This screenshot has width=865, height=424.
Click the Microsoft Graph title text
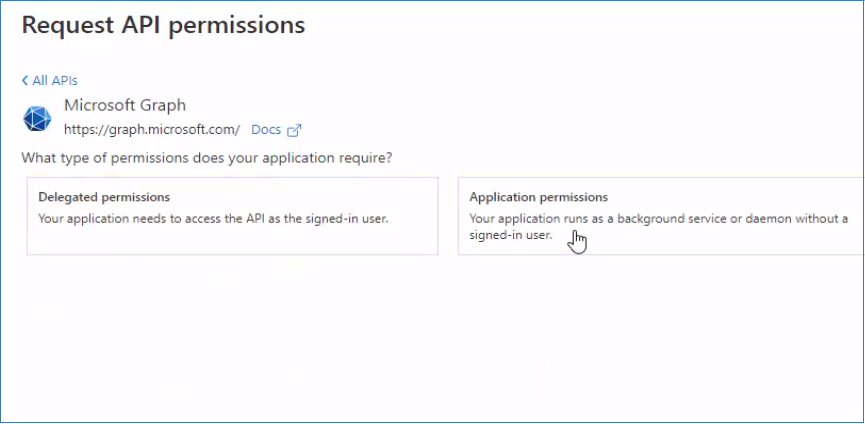125,105
